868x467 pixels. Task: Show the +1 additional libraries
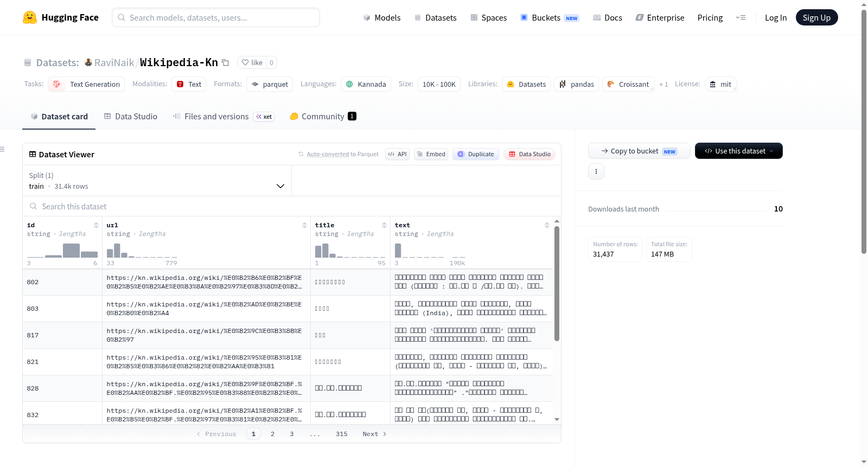(x=663, y=84)
